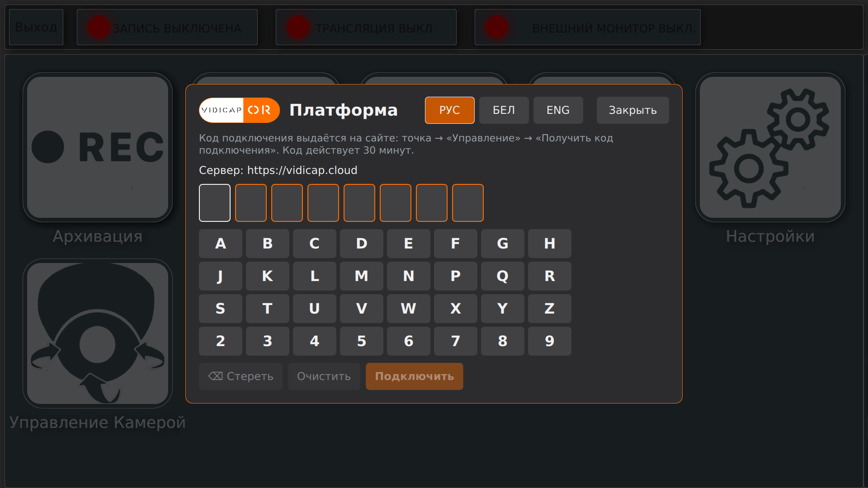The height and width of the screenshot is (488, 868).
Task: Focus the last code input box
Action: (468, 203)
